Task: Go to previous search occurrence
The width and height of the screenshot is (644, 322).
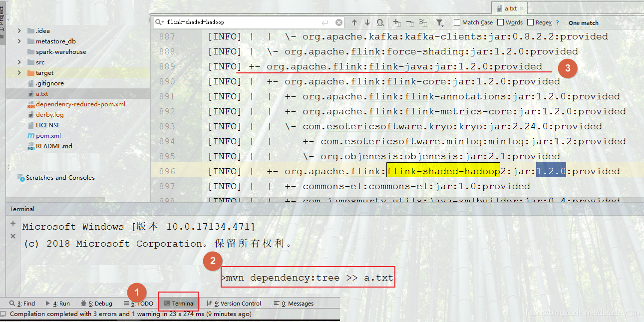Action: point(354,22)
